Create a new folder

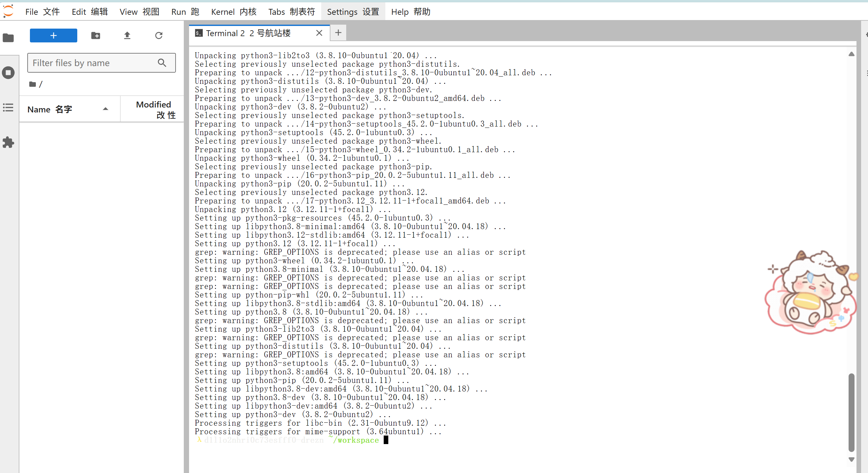click(96, 35)
